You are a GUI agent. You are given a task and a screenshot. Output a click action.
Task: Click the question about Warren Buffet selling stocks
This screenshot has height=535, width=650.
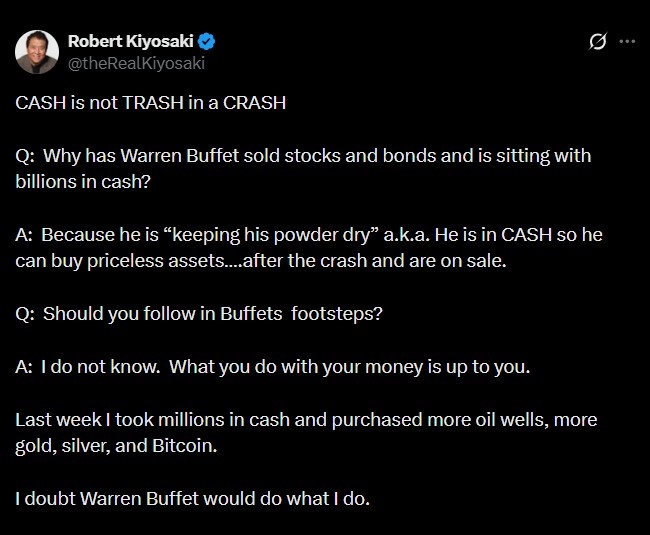300,156
